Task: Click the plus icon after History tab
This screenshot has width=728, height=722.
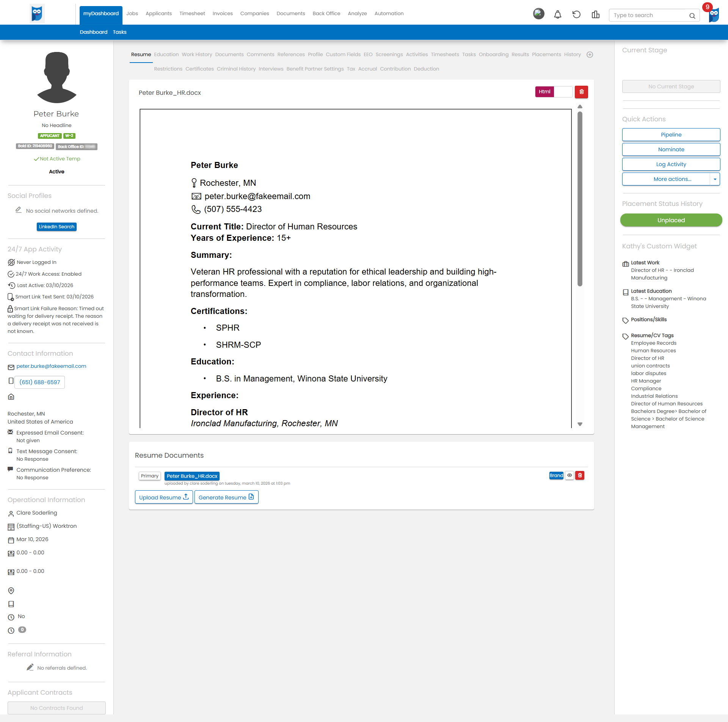Action: click(590, 55)
